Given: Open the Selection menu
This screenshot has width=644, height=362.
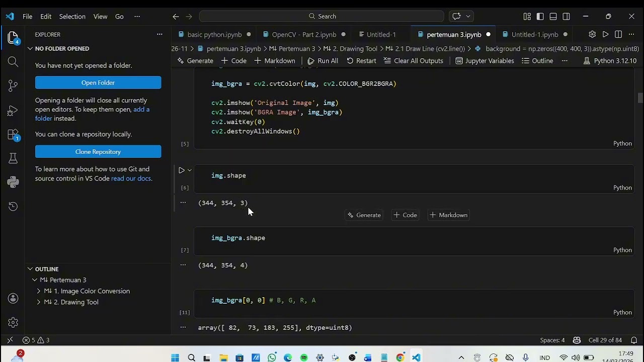Looking at the screenshot, I should click(x=72, y=17).
